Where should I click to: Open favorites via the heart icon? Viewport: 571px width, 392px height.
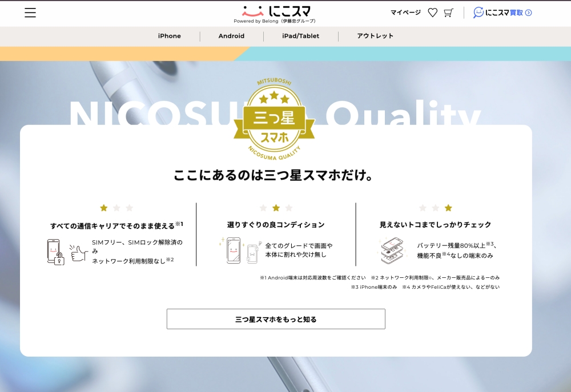click(432, 13)
